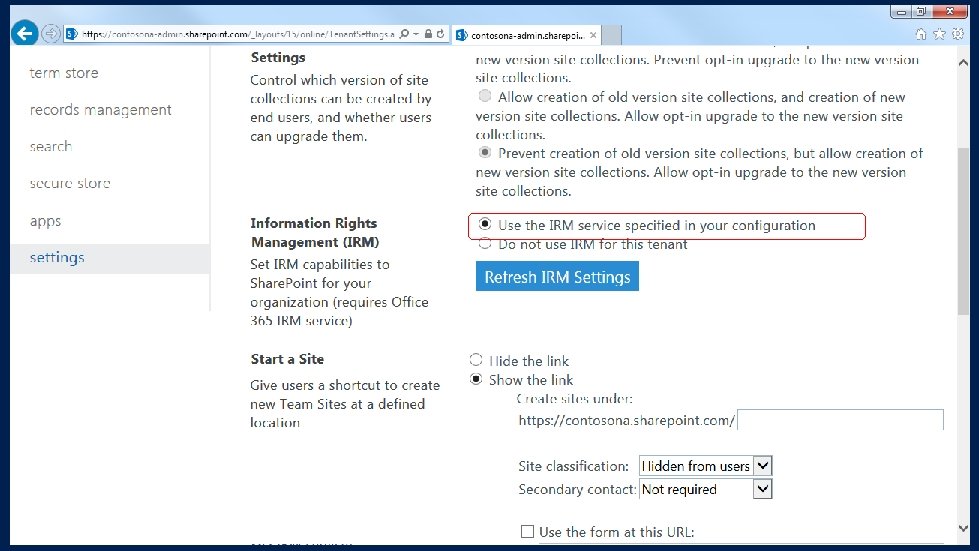The image size is (979, 551).
Task: Check Use the form at this URL
Action: pos(528,532)
